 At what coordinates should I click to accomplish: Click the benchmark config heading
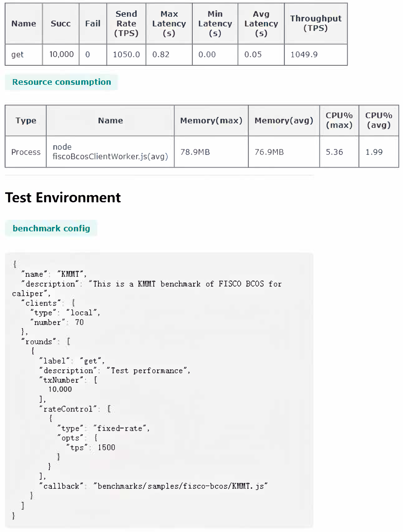click(51, 228)
